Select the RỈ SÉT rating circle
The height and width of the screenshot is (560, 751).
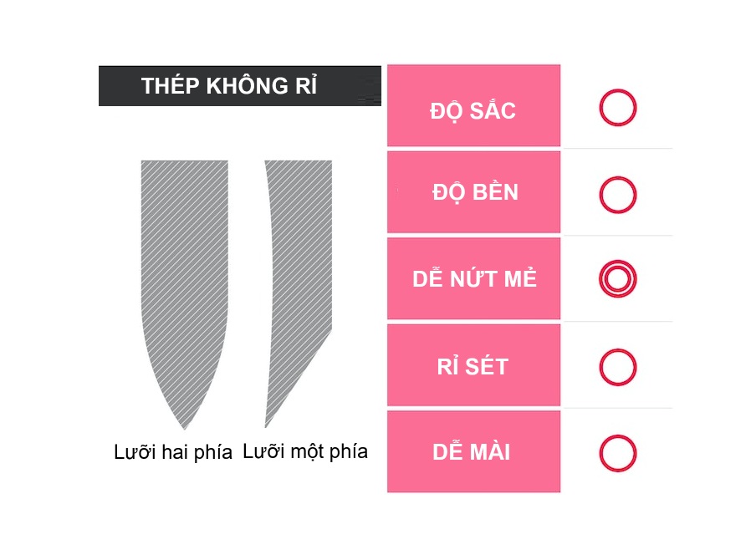[617, 366]
